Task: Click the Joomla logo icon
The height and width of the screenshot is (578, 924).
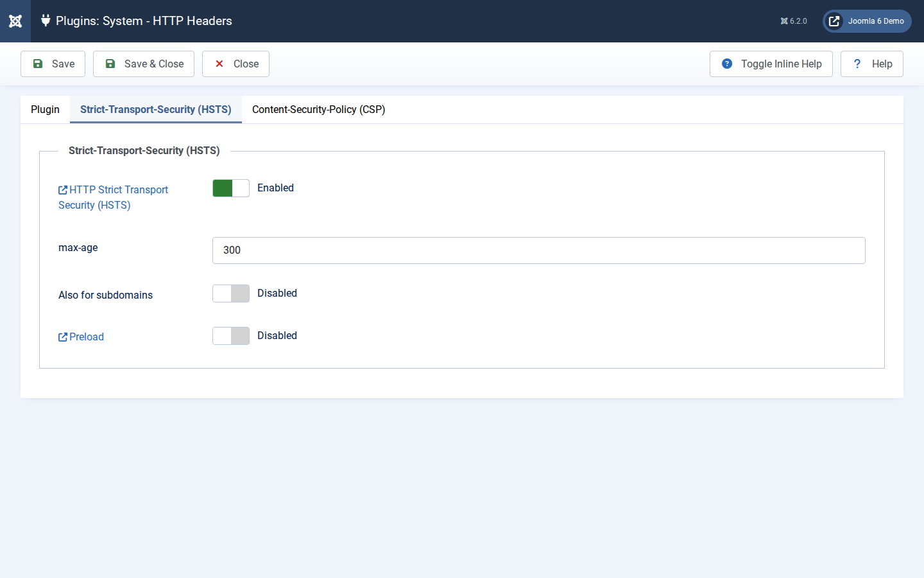Action: pyautogui.click(x=15, y=21)
